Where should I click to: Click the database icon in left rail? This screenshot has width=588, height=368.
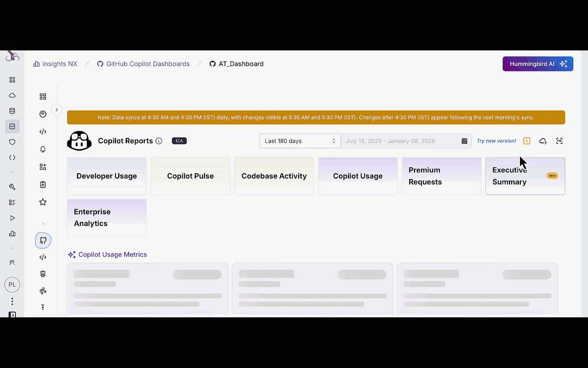click(x=12, y=111)
